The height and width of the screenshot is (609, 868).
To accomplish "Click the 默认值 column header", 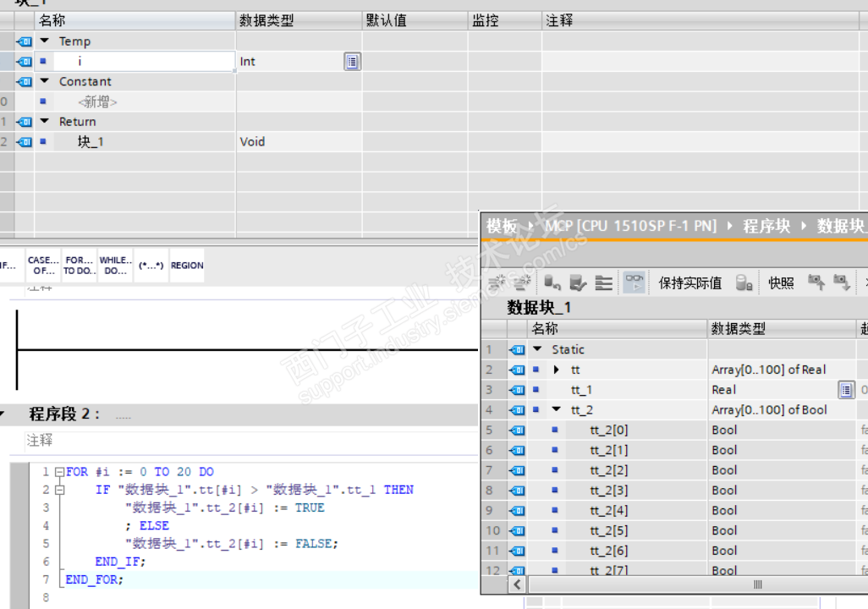I will [x=415, y=20].
